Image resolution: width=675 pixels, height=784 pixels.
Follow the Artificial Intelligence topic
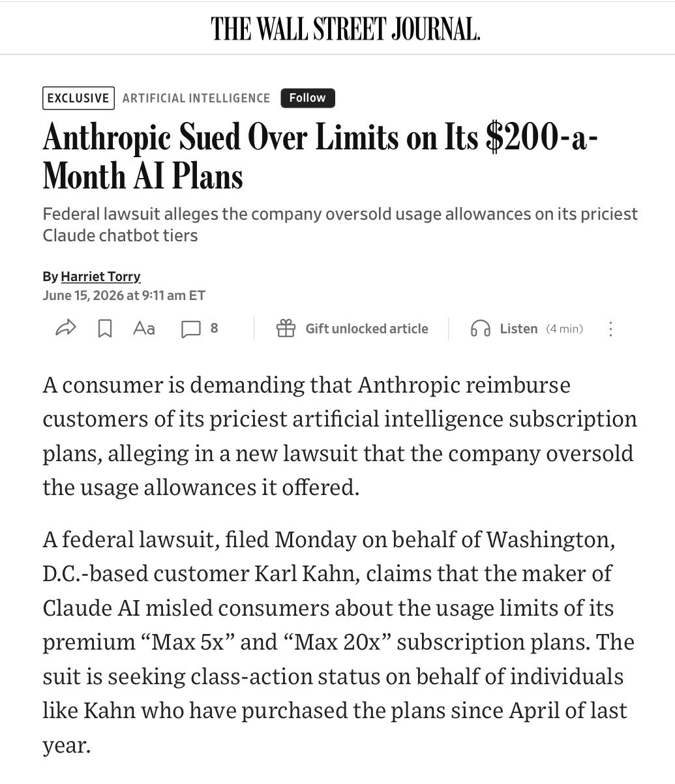click(307, 98)
